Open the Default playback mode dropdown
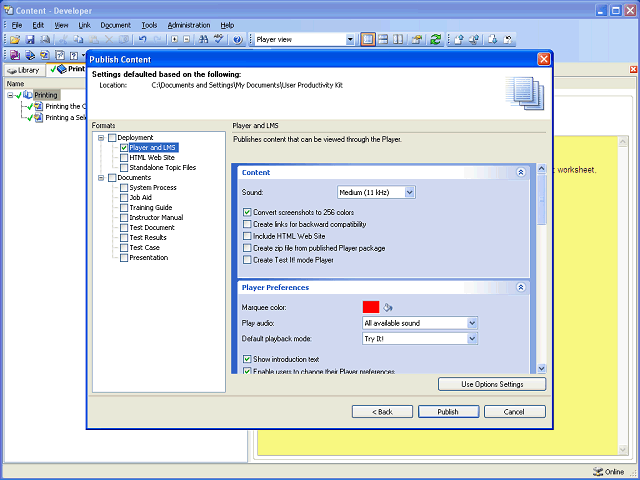This screenshot has height=480, width=640. [x=472, y=338]
